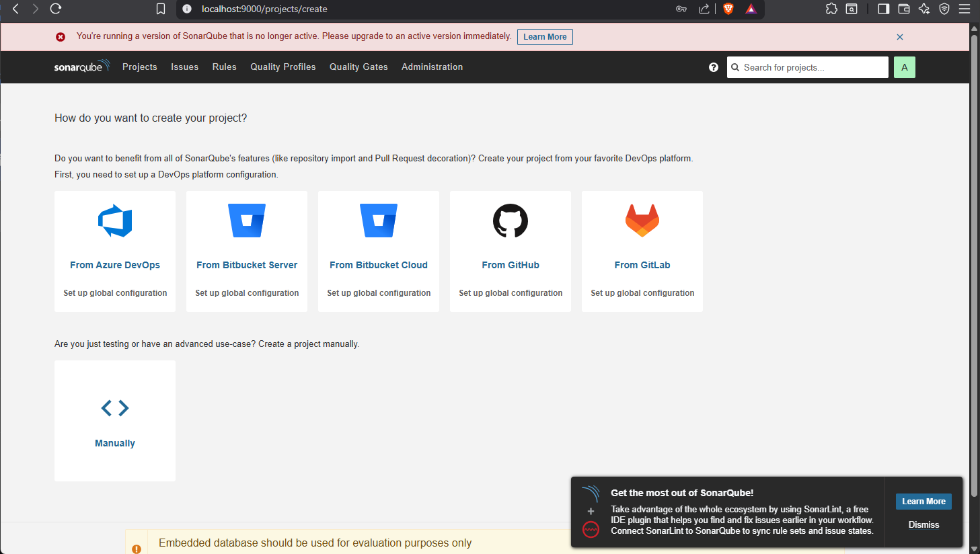980x554 pixels.
Task: Open the browser hamburger menu
Action: pos(964,9)
